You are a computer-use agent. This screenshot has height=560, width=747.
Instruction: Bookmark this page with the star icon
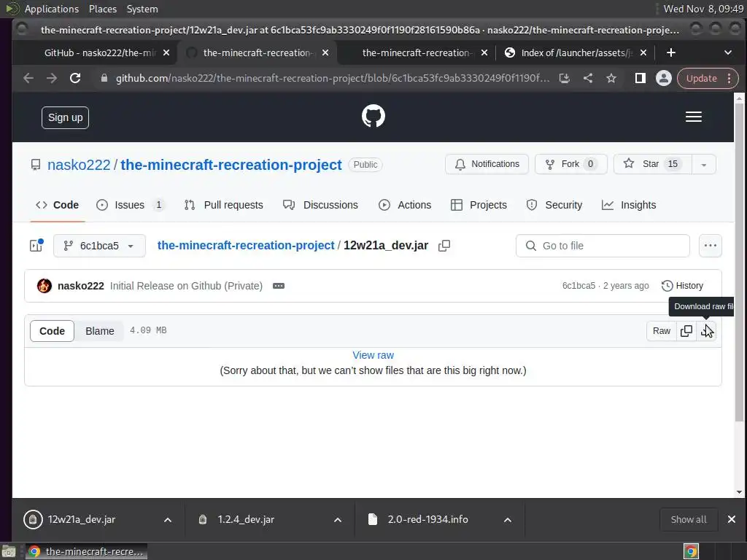click(611, 78)
